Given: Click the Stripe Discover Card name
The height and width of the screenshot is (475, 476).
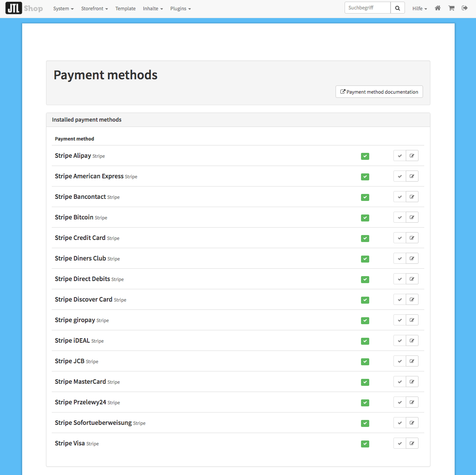Looking at the screenshot, I should pyautogui.click(x=83, y=300).
